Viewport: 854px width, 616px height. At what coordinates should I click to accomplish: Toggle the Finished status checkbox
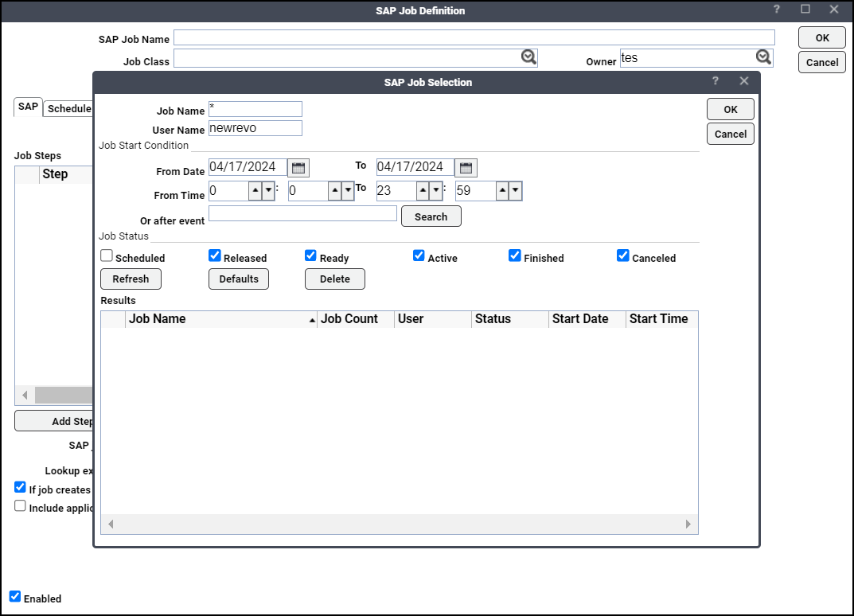click(x=515, y=256)
